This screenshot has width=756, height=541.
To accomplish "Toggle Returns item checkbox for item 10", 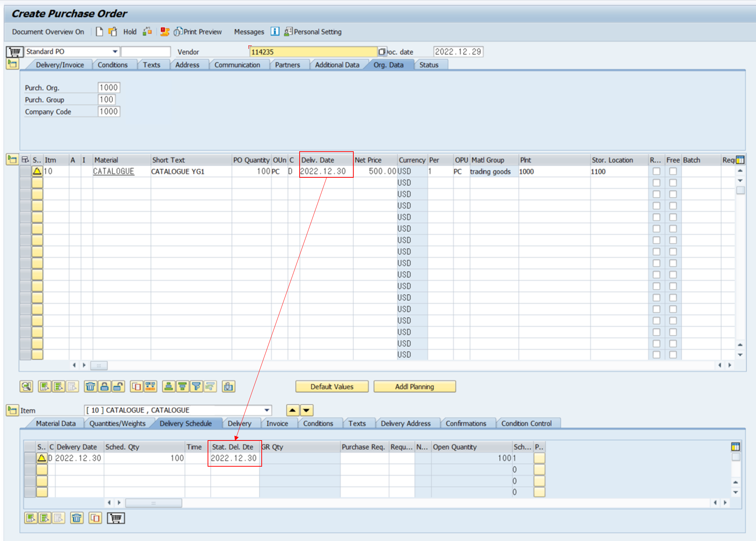I will (656, 171).
